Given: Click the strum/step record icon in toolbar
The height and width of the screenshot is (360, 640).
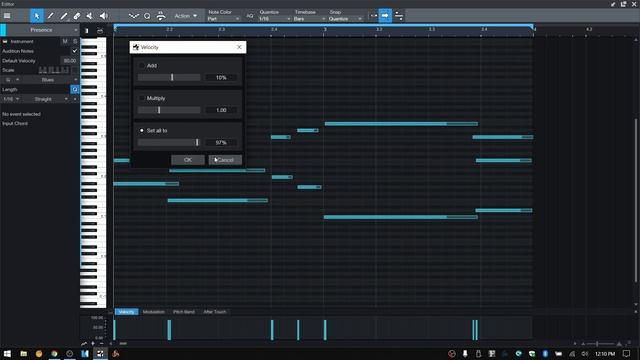Looking at the screenshot, I should click(161, 16).
